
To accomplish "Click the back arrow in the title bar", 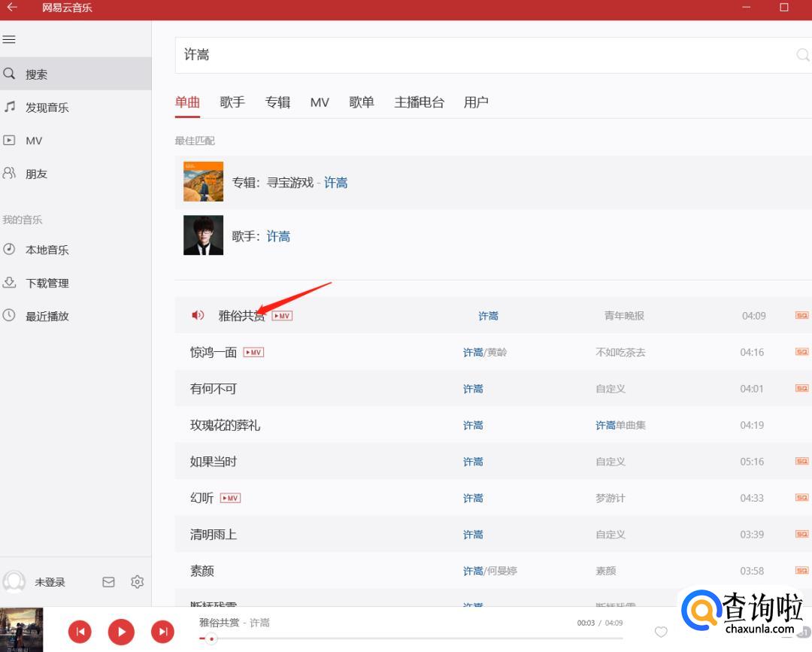I will pos(12,8).
